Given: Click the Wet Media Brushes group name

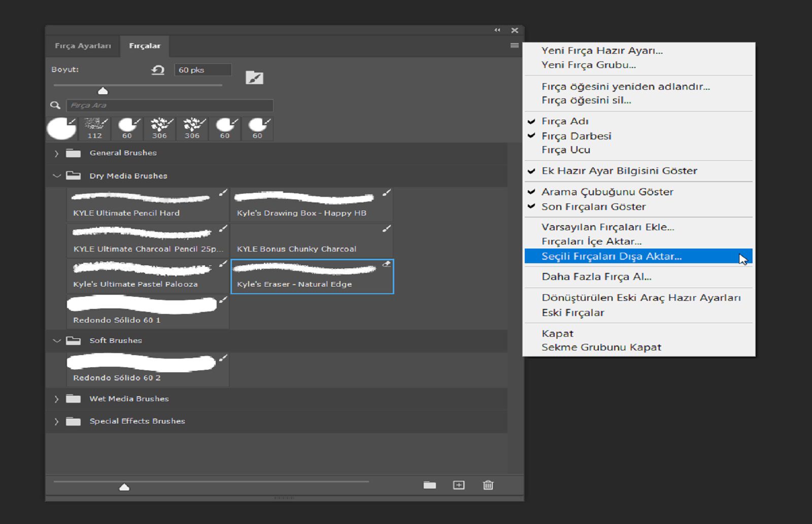Looking at the screenshot, I should (129, 399).
